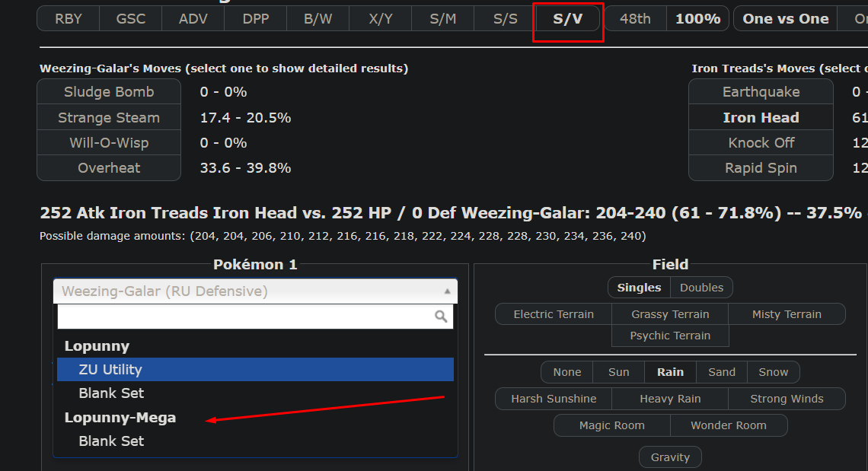The width and height of the screenshot is (868, 471).
Task: Enable Gravity field effect
Action: pyautogui.click(x=670, y=457)
